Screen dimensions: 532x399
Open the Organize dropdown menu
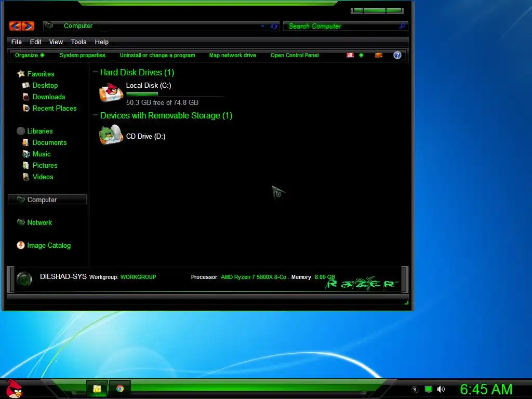[x=30, y=55]
